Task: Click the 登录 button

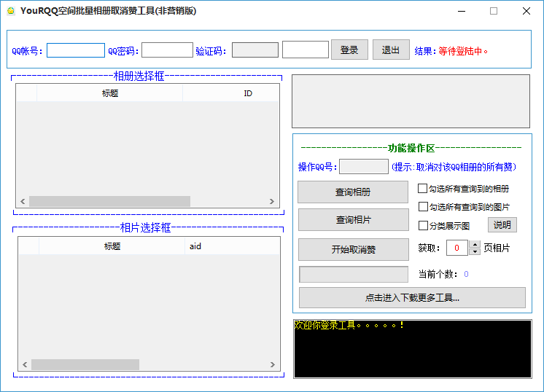Action: click(x=349, y=50)
